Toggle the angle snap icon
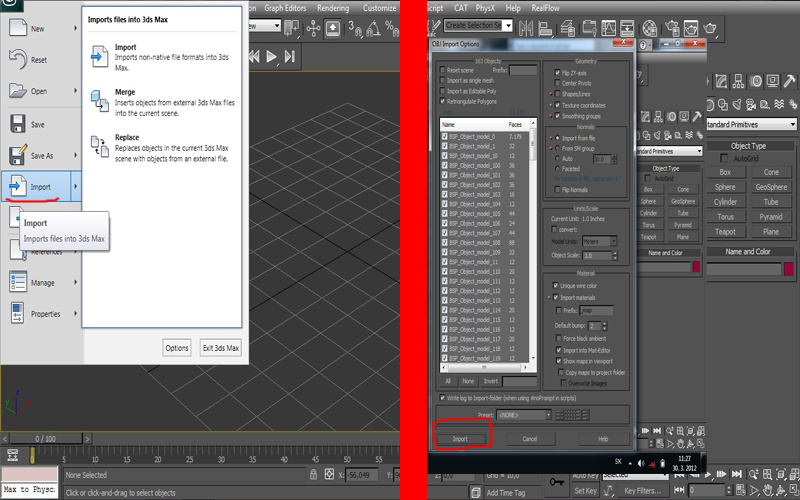 tap(374, 29)
